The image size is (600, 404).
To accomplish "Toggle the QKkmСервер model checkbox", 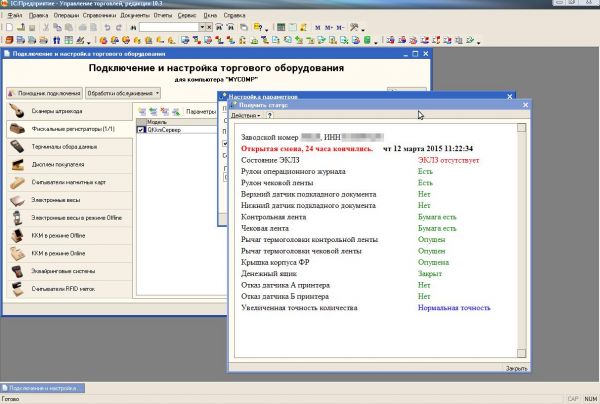I will pos(141,130).
